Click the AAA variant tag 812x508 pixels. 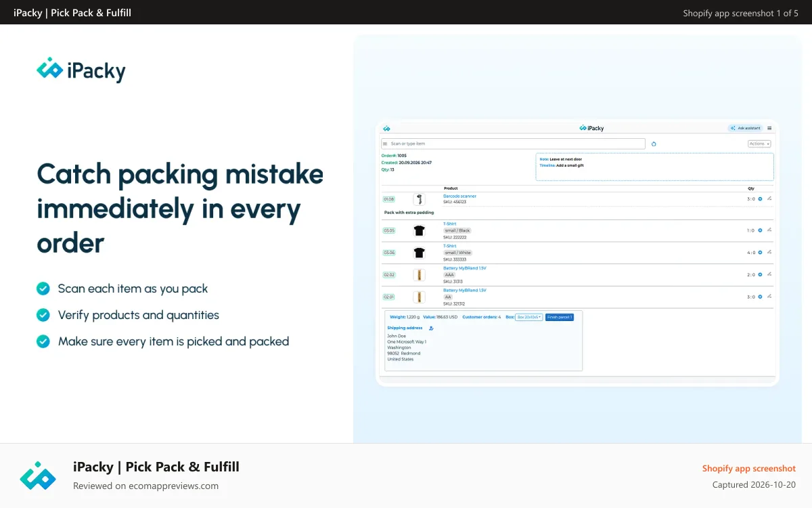pos(450,275)
